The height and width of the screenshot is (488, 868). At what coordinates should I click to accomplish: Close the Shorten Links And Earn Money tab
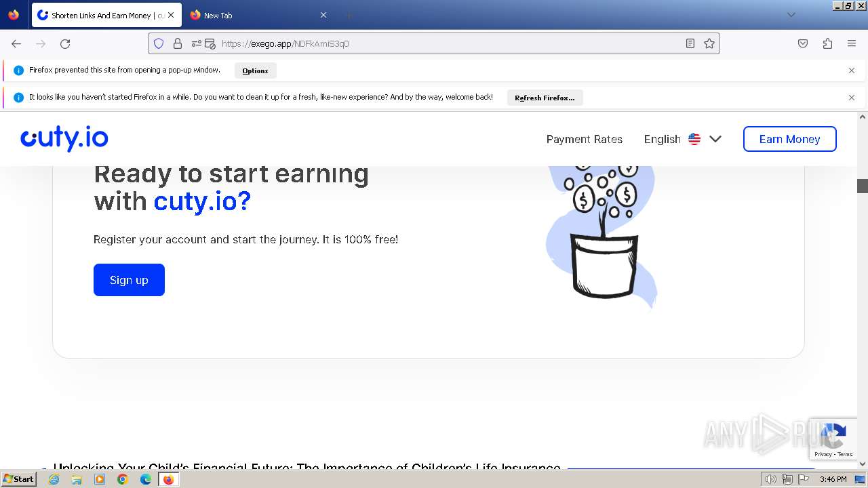(170, 15)
